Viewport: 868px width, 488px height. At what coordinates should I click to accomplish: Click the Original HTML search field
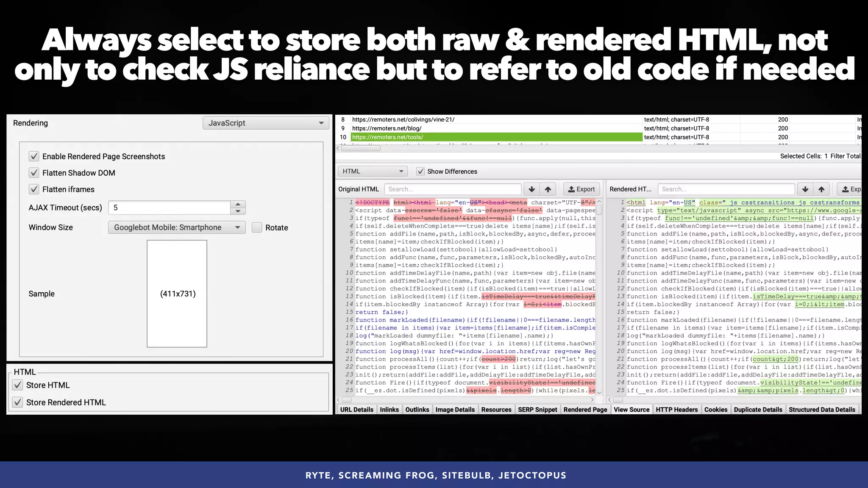coord(453,189)
